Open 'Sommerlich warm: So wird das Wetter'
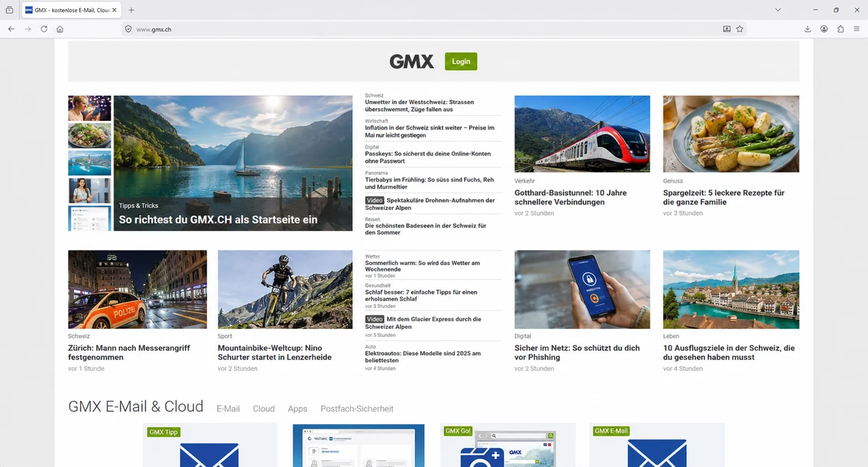This screenshot has height=467, width=868. [422, 266]
